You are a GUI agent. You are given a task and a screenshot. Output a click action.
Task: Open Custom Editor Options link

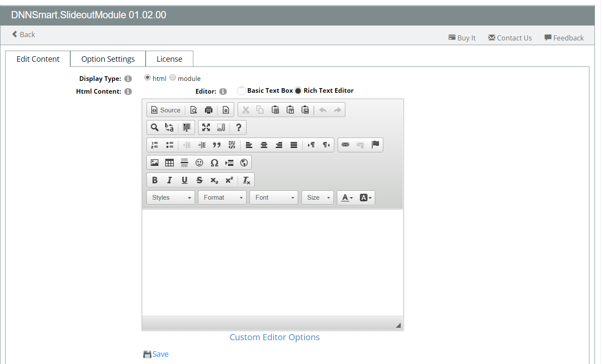pos(275,337)
